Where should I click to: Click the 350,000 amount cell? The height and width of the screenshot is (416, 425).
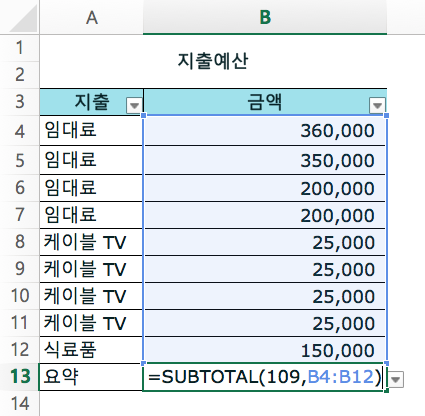pos(265,160)
